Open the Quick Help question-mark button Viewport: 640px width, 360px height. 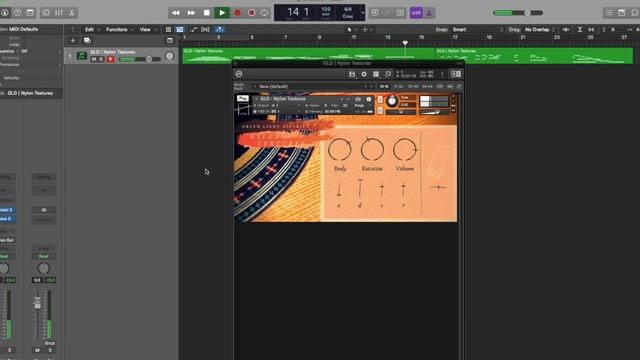coord(18,13)
